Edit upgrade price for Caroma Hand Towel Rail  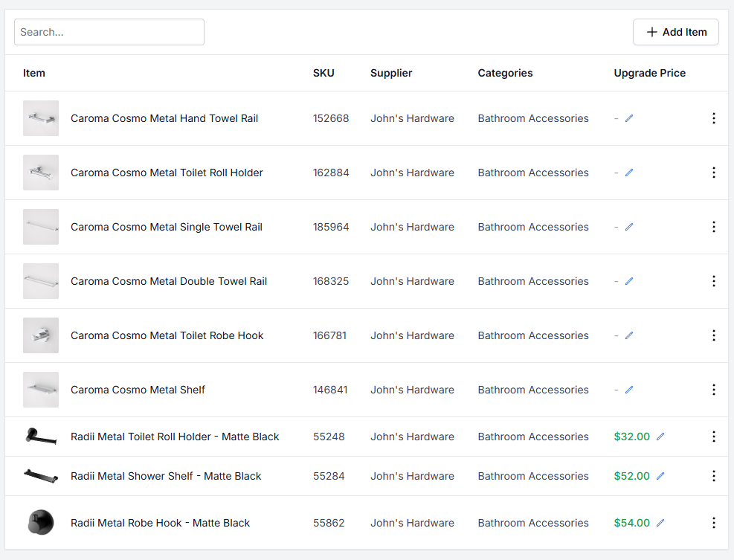click(x=629, y=118)
